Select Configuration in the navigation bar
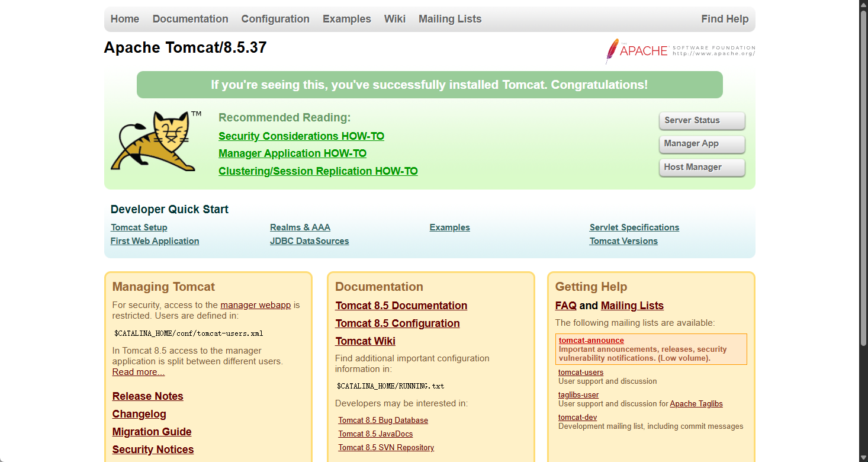Viewport: 868px width, 462px height. click(275, 19)
